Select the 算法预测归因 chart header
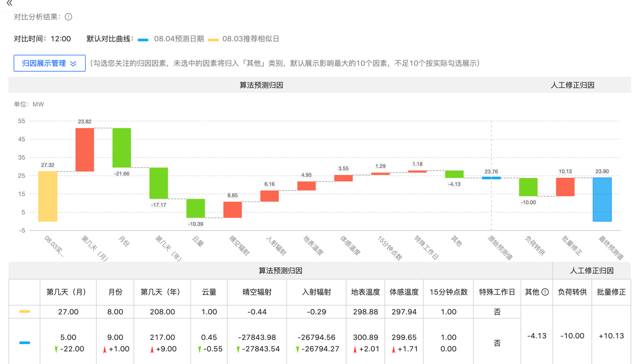The width and height of the screenshot is (636, 364). click(261, 85)
